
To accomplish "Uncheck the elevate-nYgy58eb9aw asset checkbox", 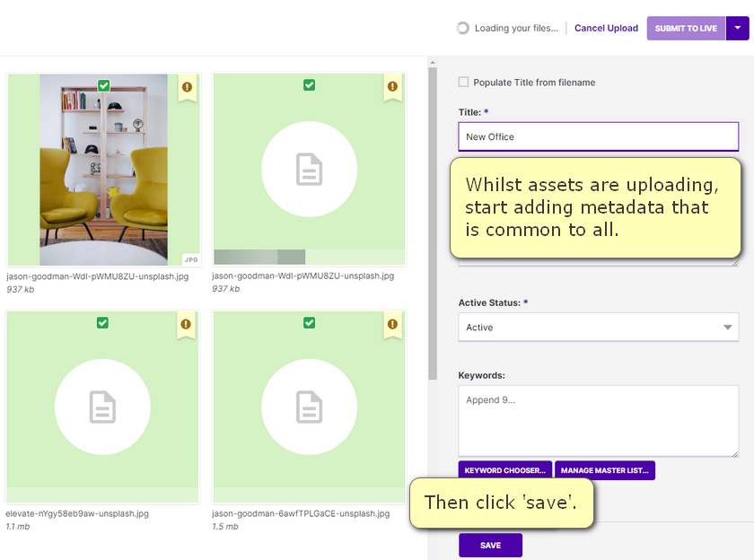I will point(102,322).
